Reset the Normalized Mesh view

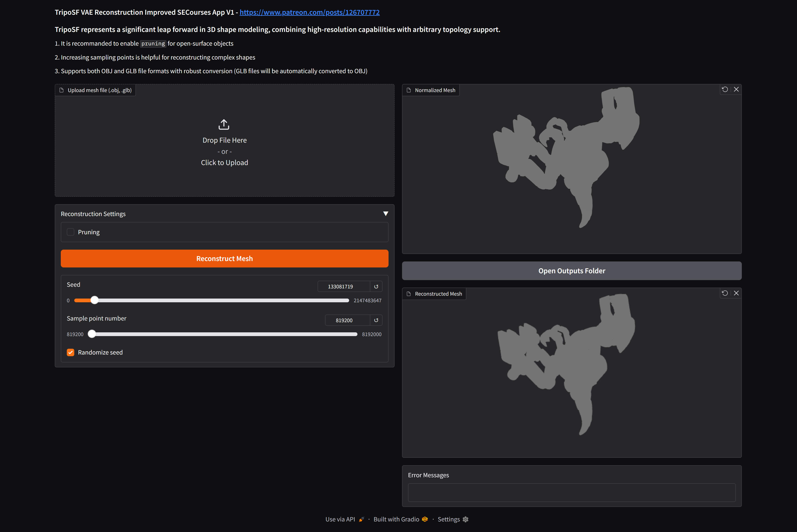(725, 89)
